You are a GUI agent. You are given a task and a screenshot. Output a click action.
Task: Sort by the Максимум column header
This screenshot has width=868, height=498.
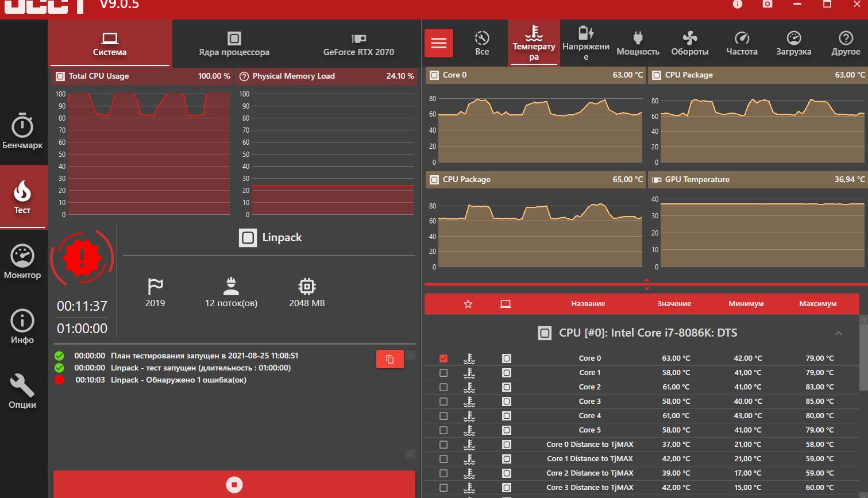[x=817, y=304]
